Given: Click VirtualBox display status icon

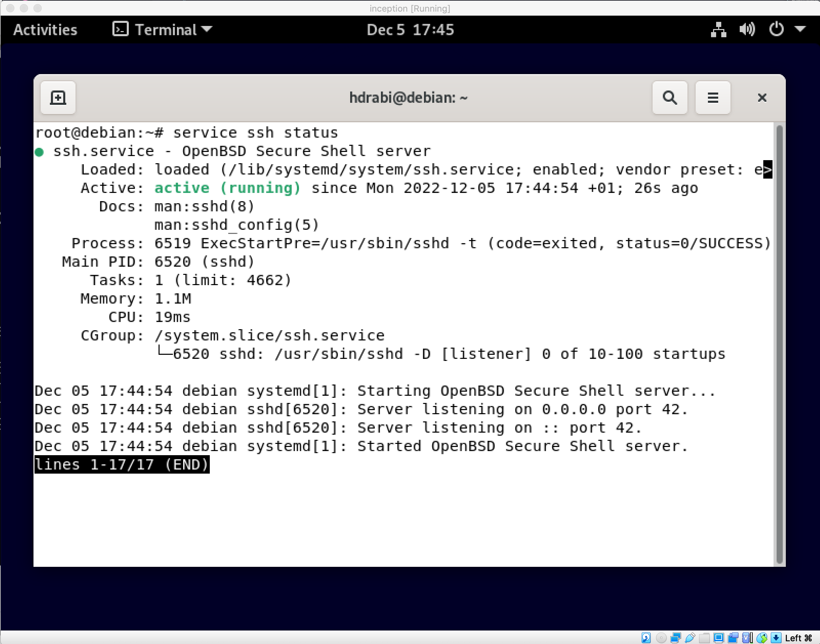Looking at the screenshot, I should 719,638.
